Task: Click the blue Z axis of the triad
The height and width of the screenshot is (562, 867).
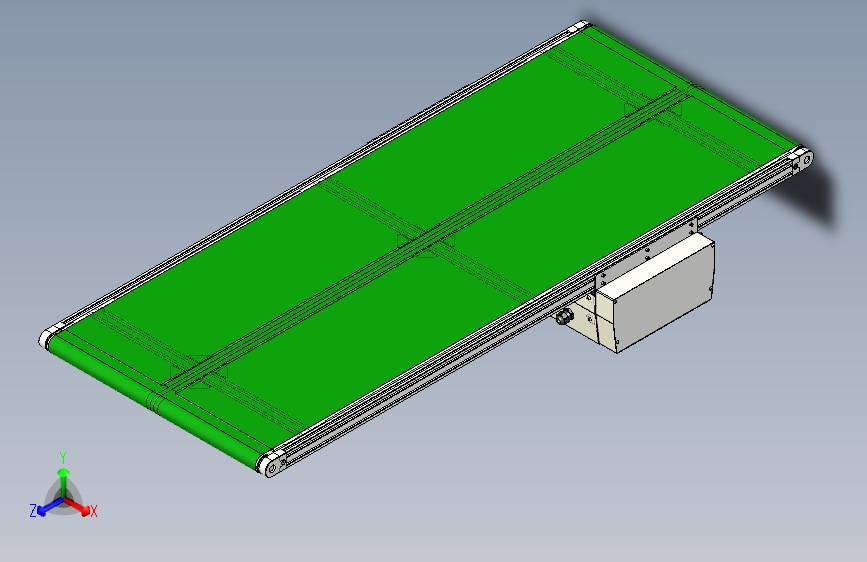Action: pos(49,507)
